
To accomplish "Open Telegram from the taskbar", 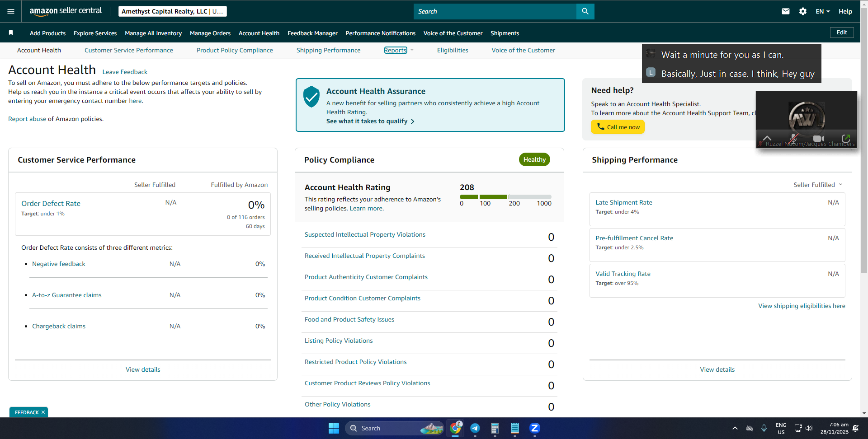I will pos(475,428).
